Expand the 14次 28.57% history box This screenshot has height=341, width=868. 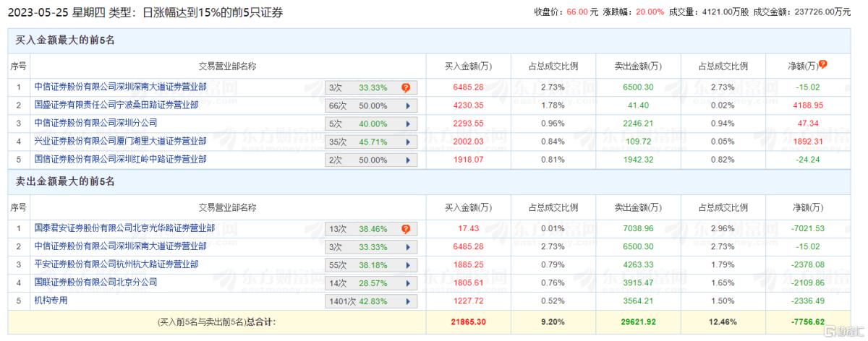(372, 282)
